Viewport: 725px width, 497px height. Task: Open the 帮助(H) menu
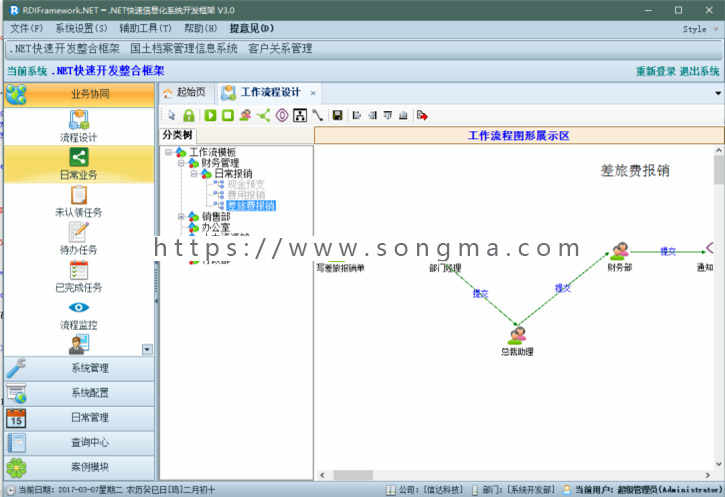click(x=201, y=29)
